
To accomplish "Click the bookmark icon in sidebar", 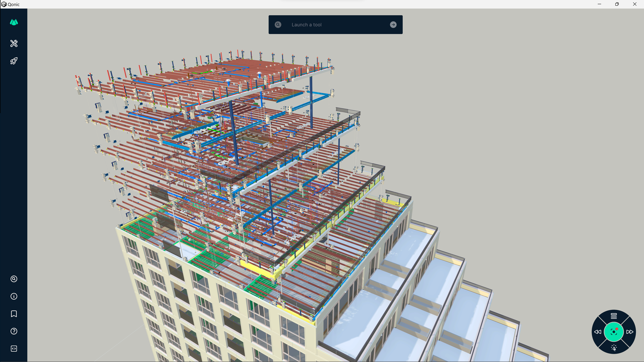I will tap(14, 314).
